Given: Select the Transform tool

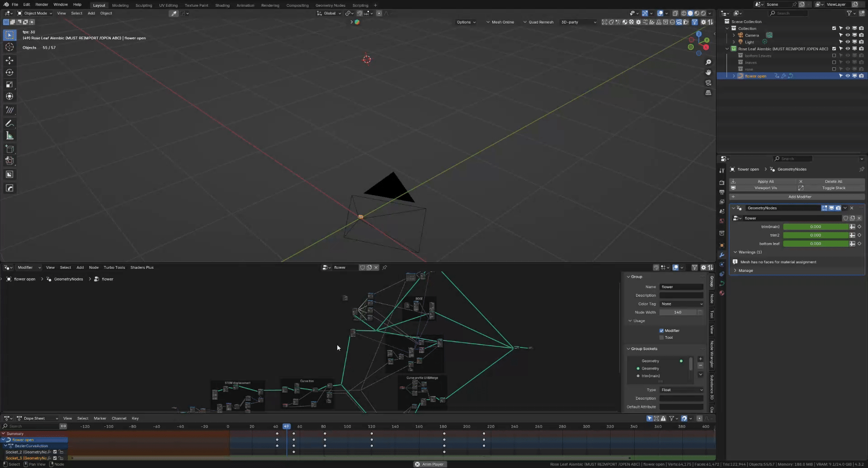Looking at the screenshot, I should tap(9, 96).
